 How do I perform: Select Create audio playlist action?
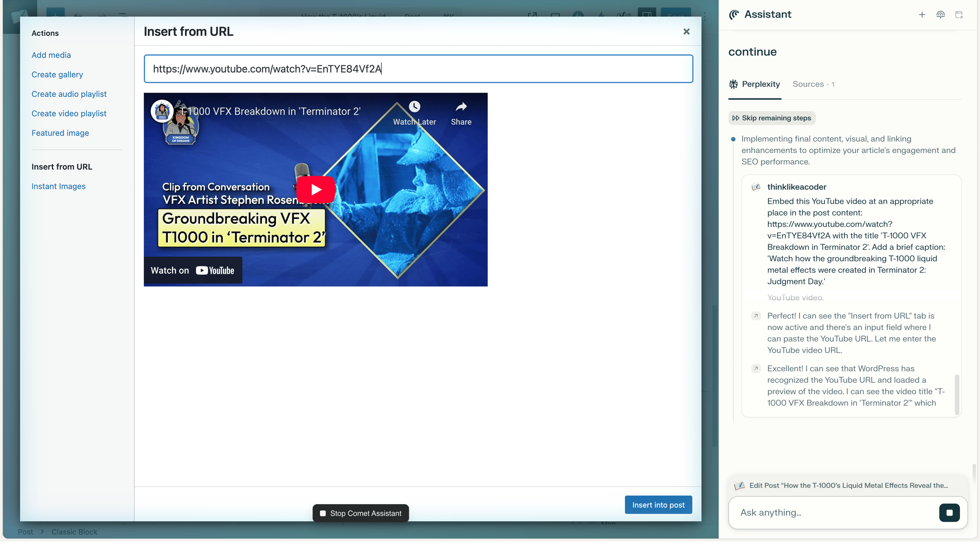point(69,94)
